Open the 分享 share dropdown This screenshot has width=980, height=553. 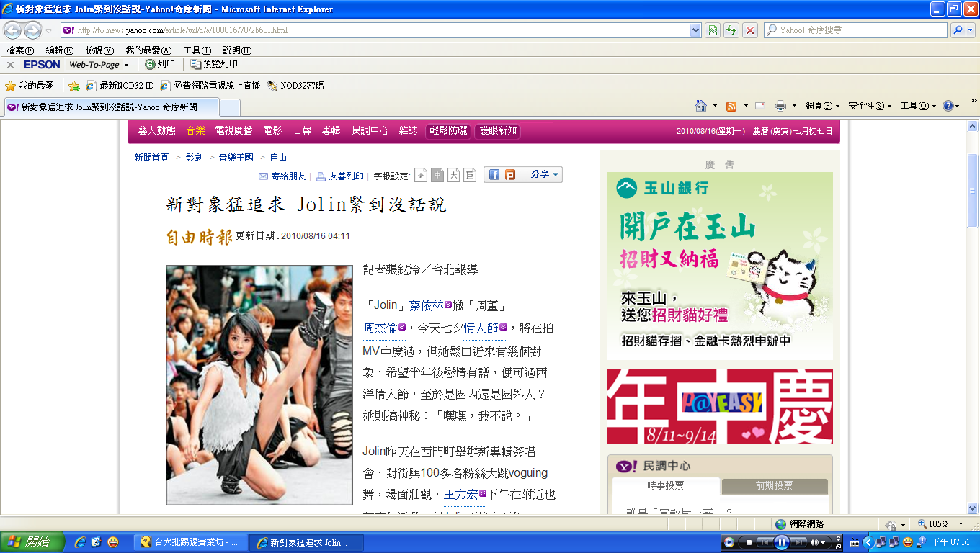545,175
